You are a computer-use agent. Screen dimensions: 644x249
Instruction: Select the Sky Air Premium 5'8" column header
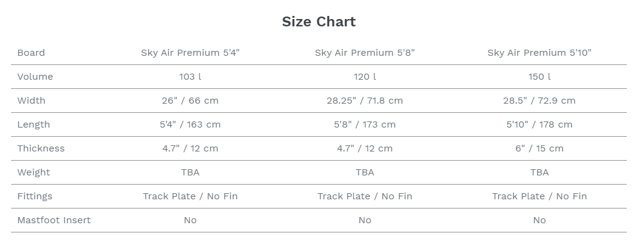(365, 53)
